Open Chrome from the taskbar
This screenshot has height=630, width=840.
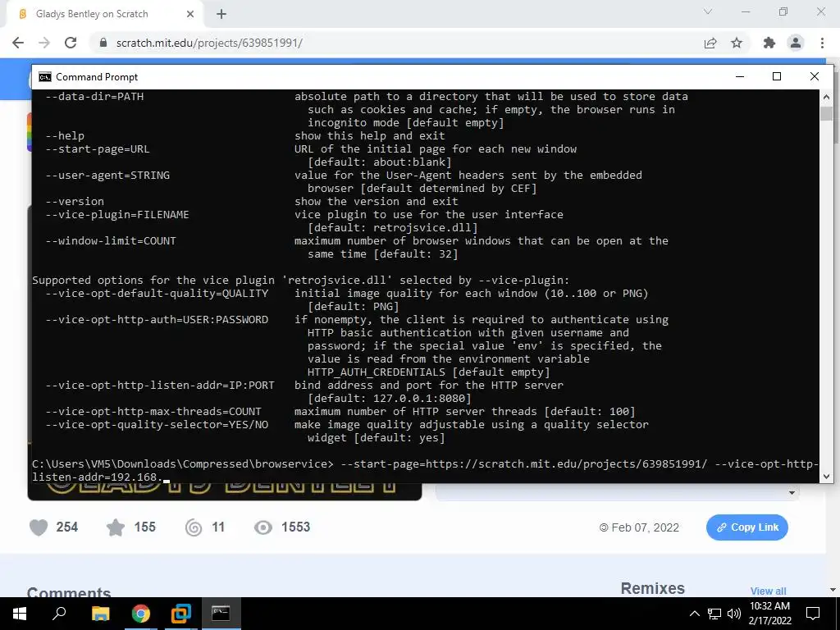tap(140, 614)
